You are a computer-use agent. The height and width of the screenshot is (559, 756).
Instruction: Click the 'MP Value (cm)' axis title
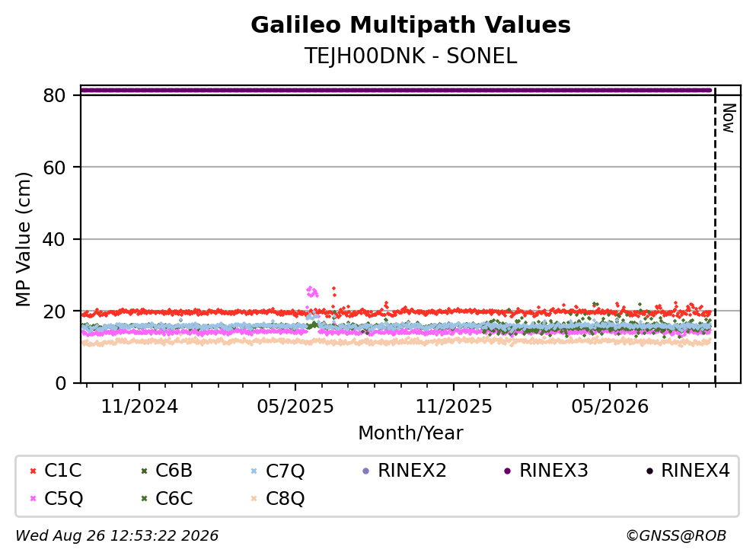23,239
